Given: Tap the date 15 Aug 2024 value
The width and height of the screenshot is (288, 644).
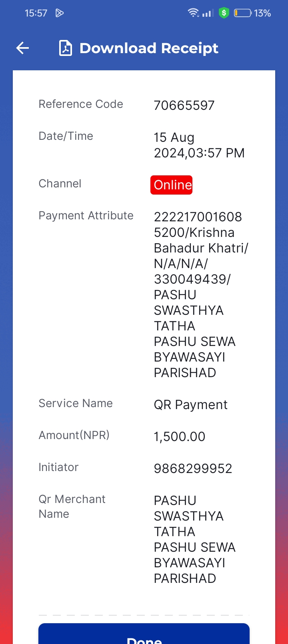Looking at the screenshot, I should (x=199, y=145).
